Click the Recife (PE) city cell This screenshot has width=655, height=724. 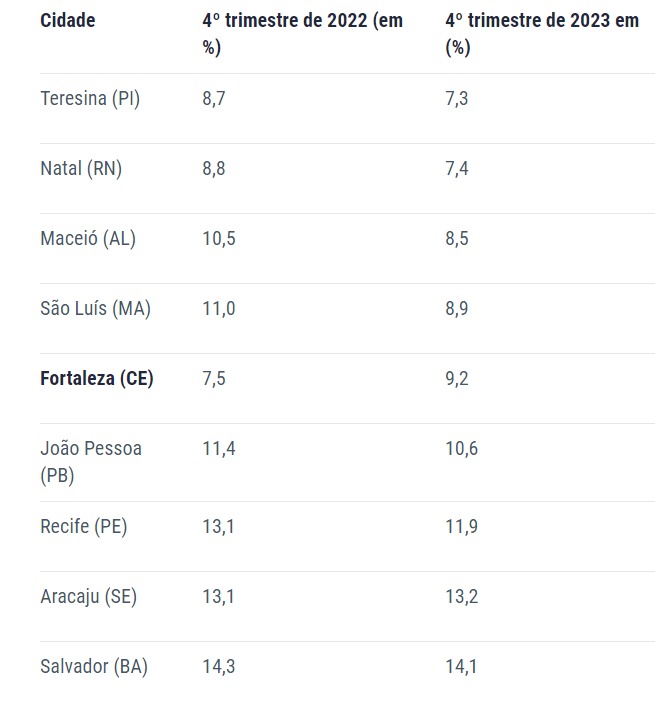pos(84,526)
